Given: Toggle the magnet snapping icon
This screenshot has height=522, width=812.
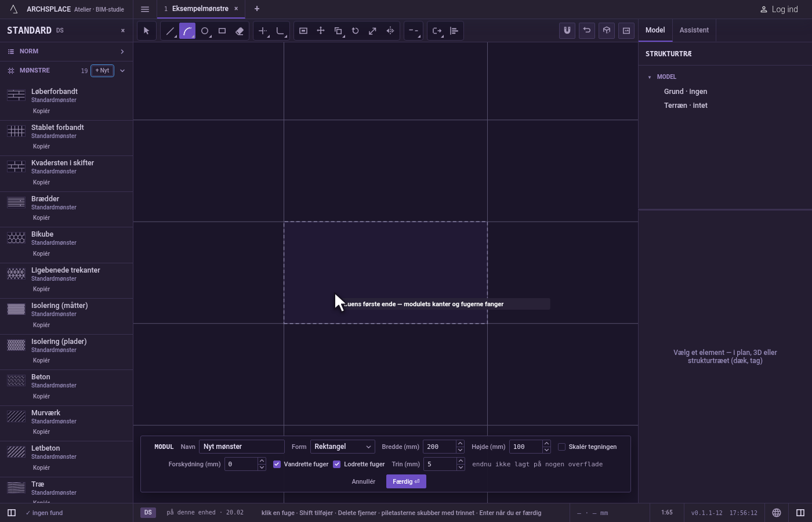Looking at the screenshot, I should 567,31.
